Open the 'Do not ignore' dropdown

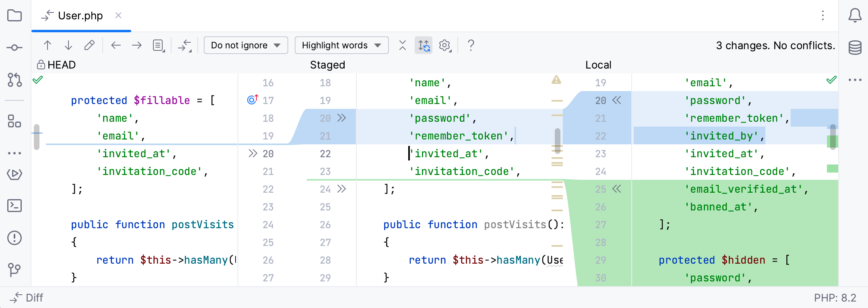(246, 45)
